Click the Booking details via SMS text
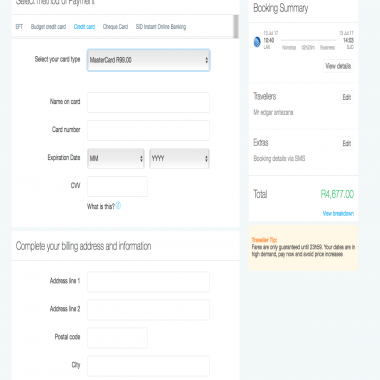This screenshot has height=380, width=380. coord(279,158)
